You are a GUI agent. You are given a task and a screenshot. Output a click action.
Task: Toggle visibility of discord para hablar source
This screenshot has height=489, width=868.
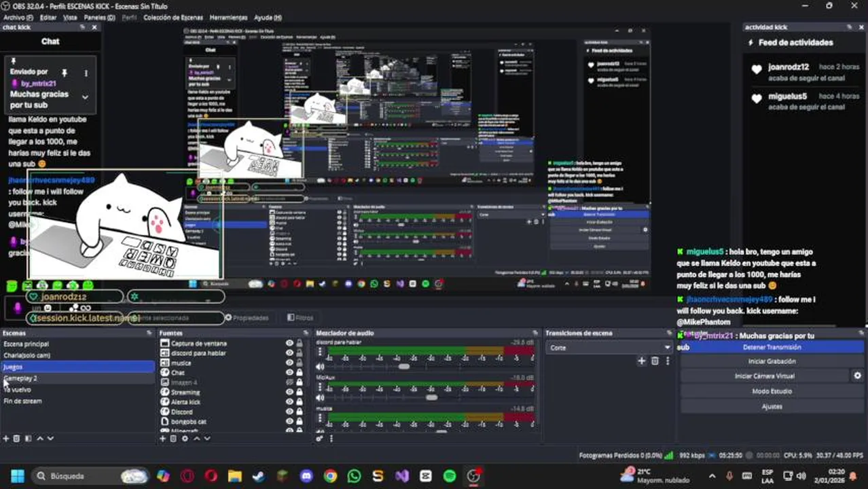(x=290, y=353)
